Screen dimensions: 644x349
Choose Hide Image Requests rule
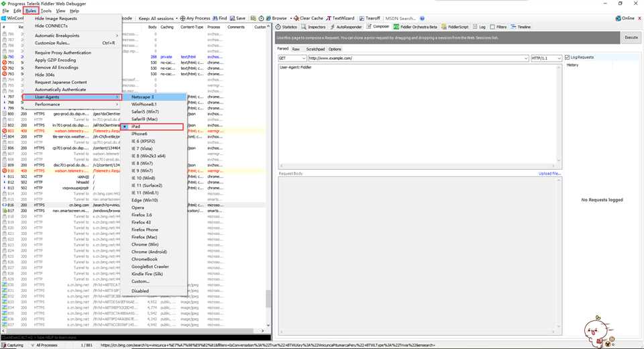click(72, 19)
